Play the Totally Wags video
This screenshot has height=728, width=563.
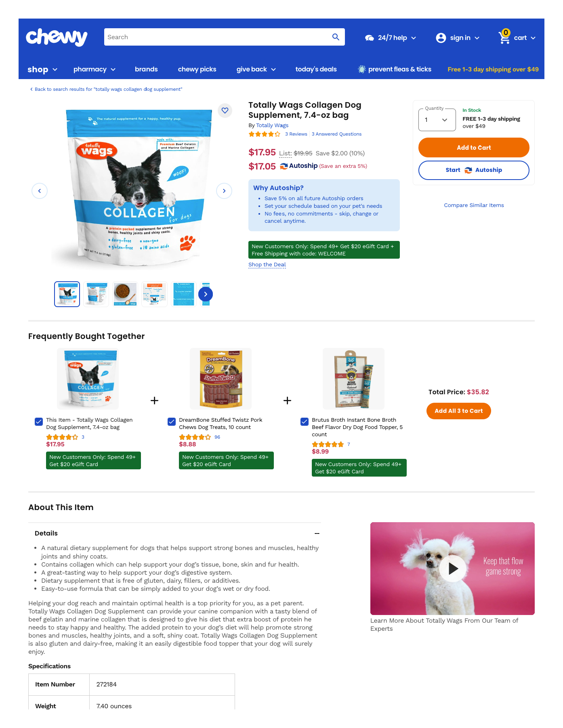pyautogui.click(x=453, y=569)
